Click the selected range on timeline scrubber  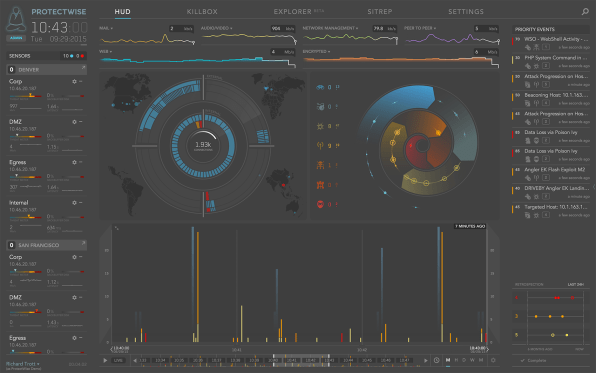(301, 360)
